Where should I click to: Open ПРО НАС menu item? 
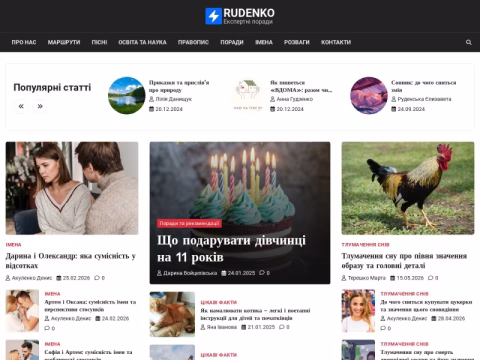(x=24, y=42)
